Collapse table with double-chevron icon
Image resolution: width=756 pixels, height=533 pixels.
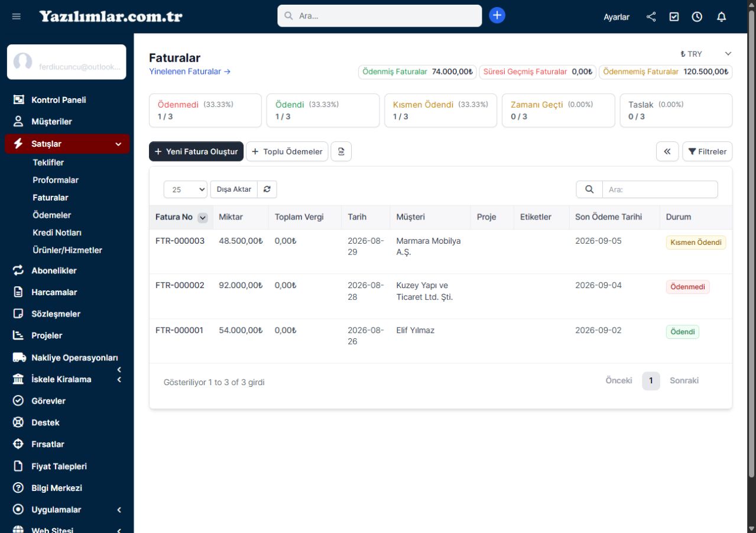click(x=667, y=151)
